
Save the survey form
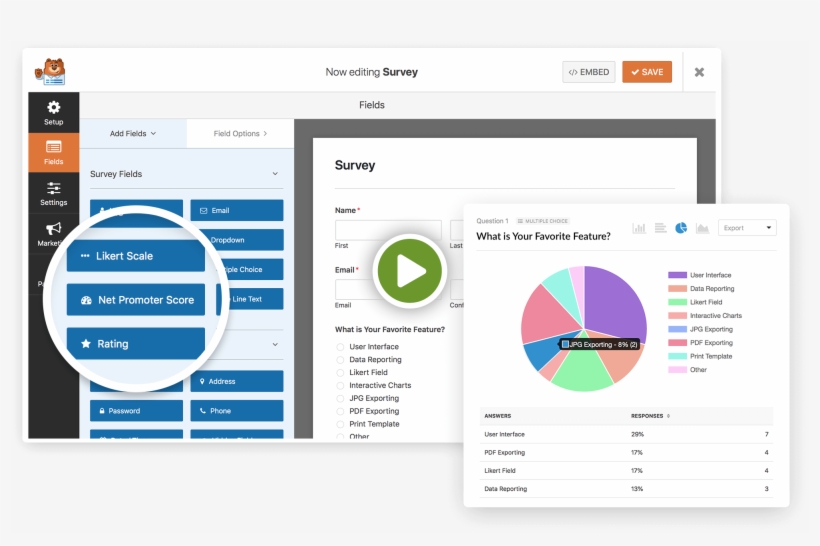tap(647, 72)
